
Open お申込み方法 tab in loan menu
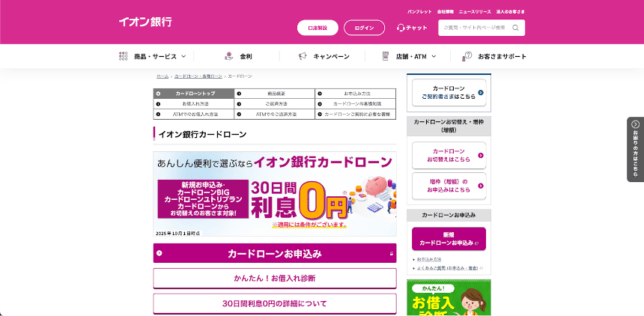click(356, 94)
